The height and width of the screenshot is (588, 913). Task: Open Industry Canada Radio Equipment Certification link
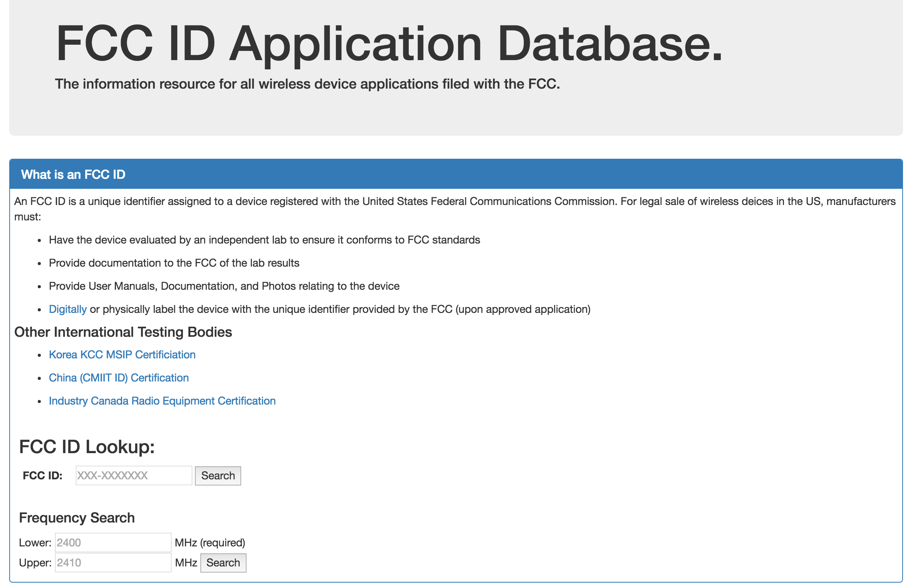pyautogui.click(x=162, y=401)
